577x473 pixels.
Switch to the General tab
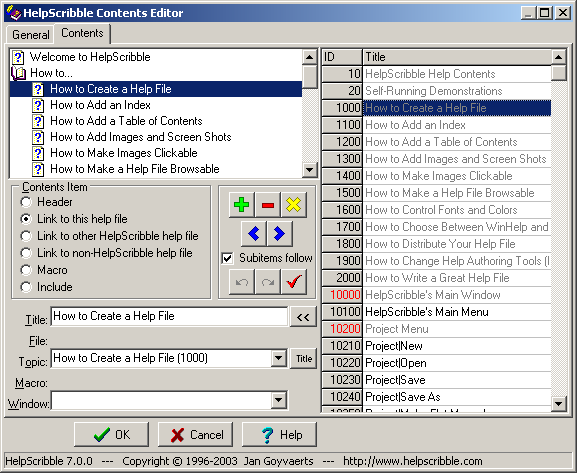(31, 35)
